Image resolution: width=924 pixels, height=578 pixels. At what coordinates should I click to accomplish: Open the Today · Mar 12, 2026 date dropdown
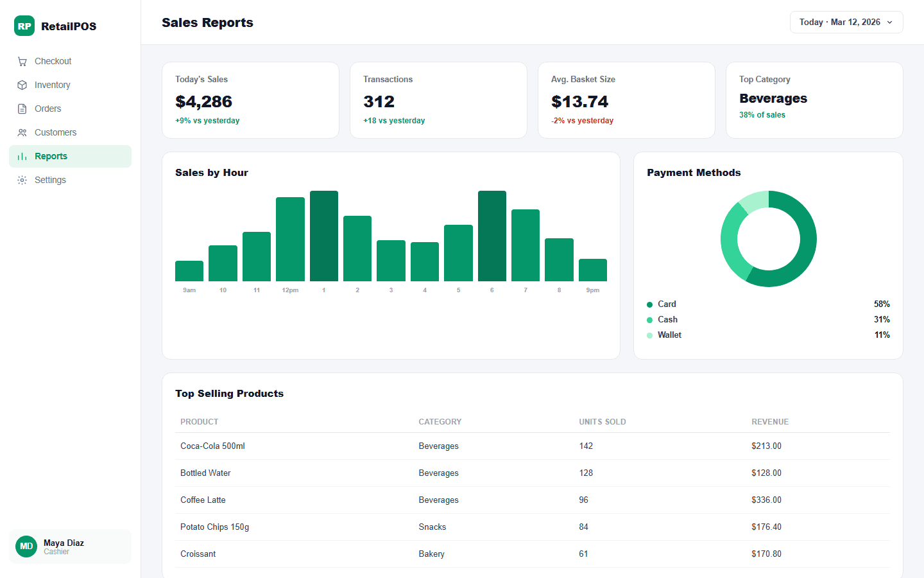(x=846, y=22)
